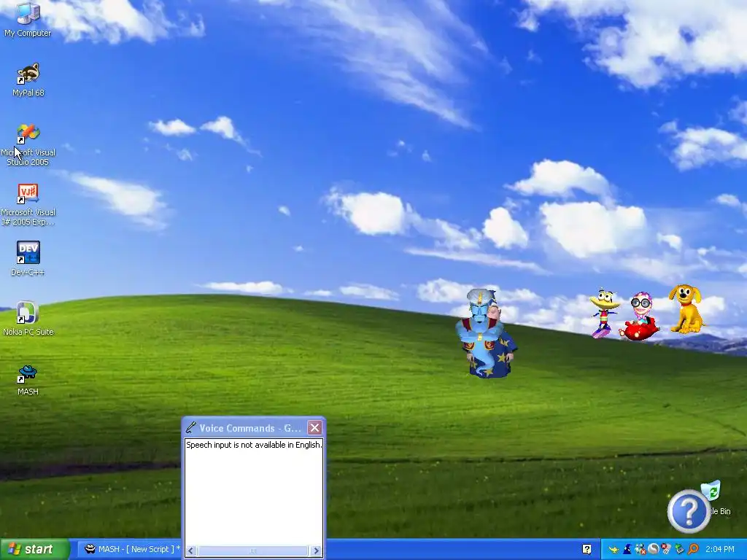Close the Voice Commands window

314,427
